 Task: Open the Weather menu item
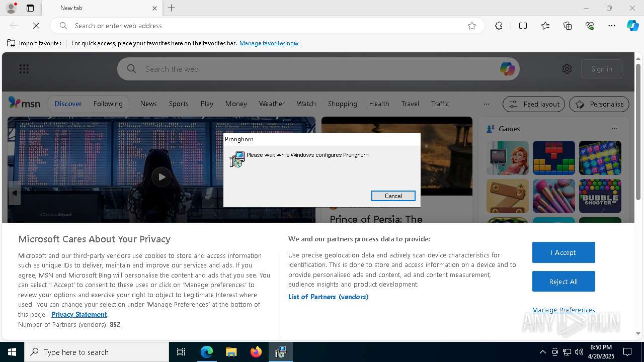(x=272, y=104)
